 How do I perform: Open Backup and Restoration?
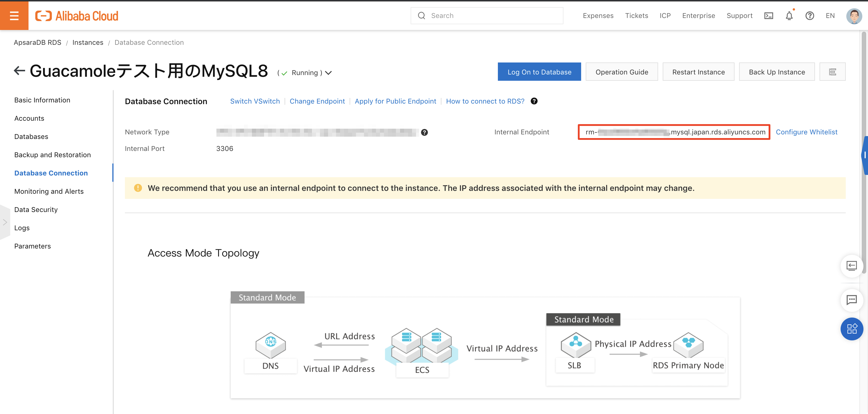[52, 155]
